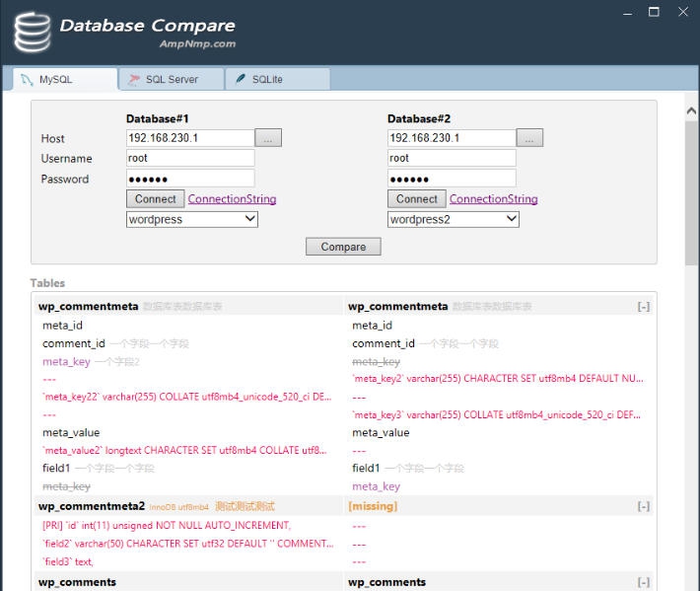
Task: Click browse button next to Database#1 host
Action: point(268,138)
